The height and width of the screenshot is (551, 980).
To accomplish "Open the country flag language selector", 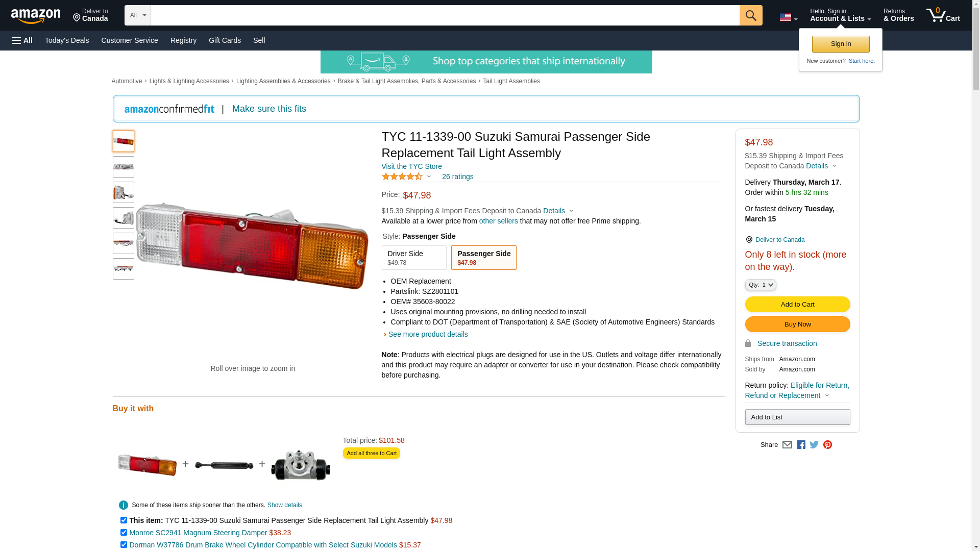I will (x=788, y=17).
